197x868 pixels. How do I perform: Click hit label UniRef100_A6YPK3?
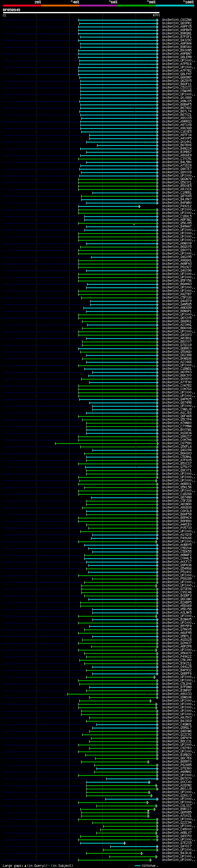pyautogui.click(x=177, y=372)
